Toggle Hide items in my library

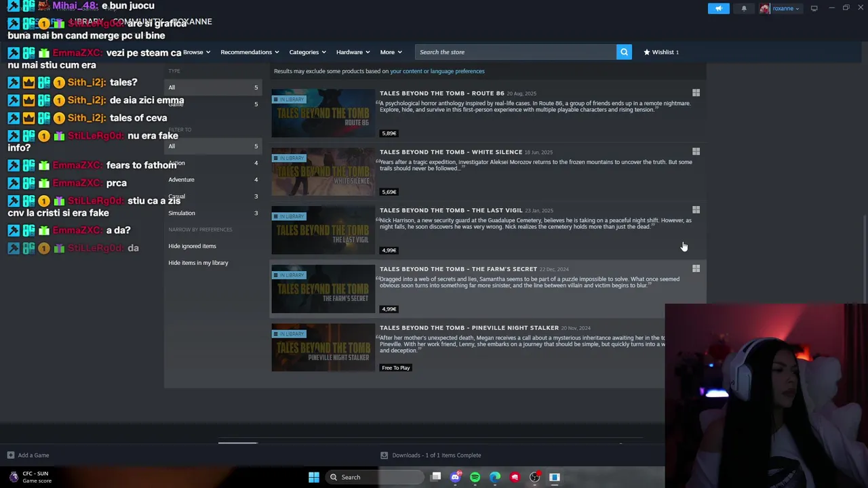click(x=198, y=263)
